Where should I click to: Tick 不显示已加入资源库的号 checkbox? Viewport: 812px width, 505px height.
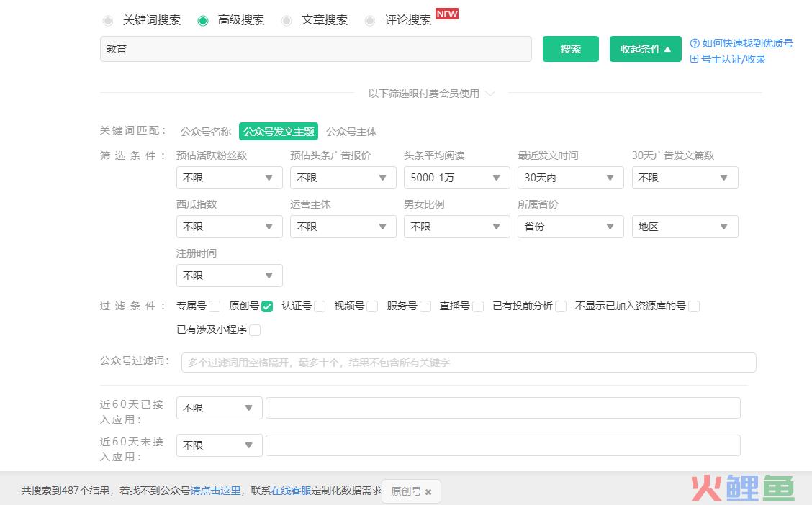pos(695,306)
